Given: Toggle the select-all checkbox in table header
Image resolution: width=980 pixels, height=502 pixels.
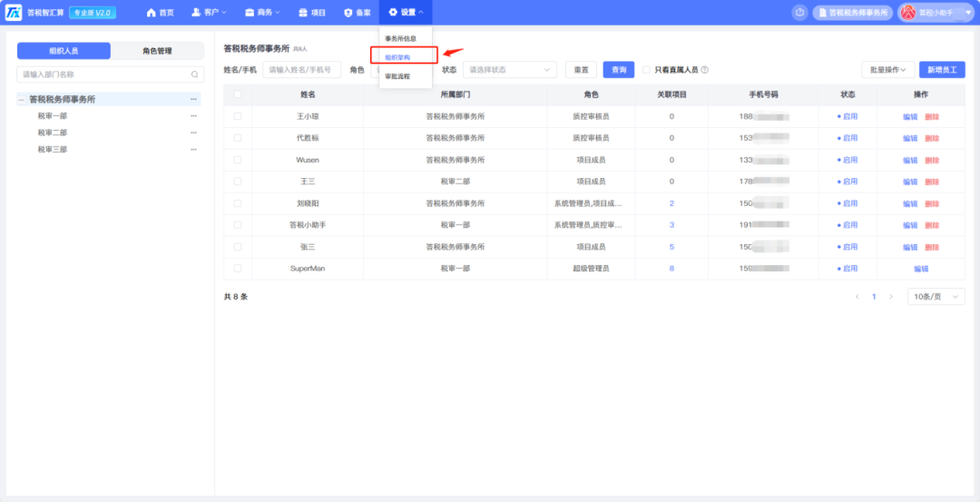Looking at the screenshot, I should point(238,94).
